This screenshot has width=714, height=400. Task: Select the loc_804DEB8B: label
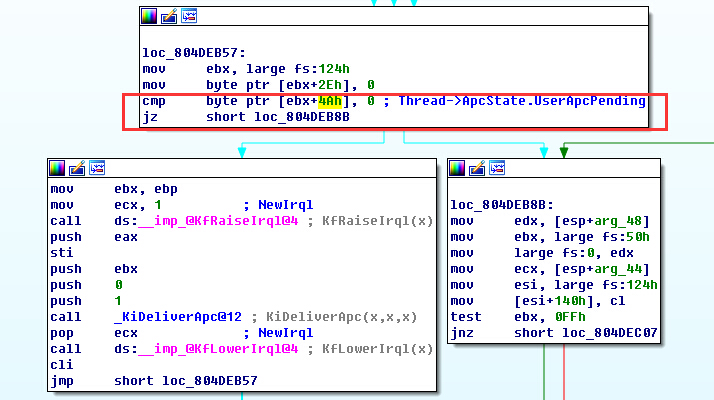502,205
